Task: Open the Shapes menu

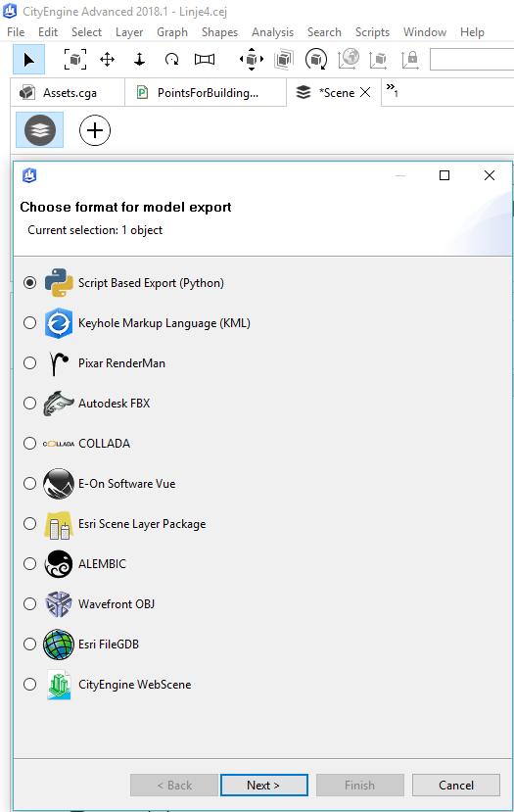Action: coord(219,32)
